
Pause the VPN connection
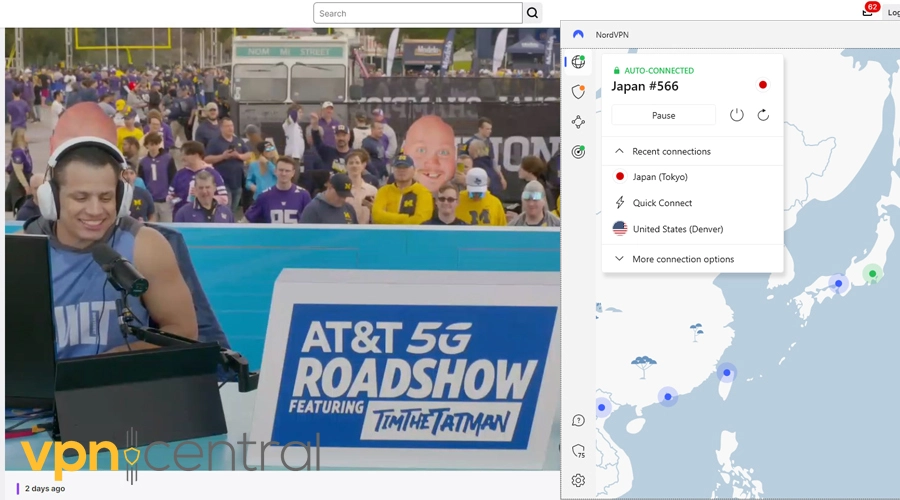(664, 115)
